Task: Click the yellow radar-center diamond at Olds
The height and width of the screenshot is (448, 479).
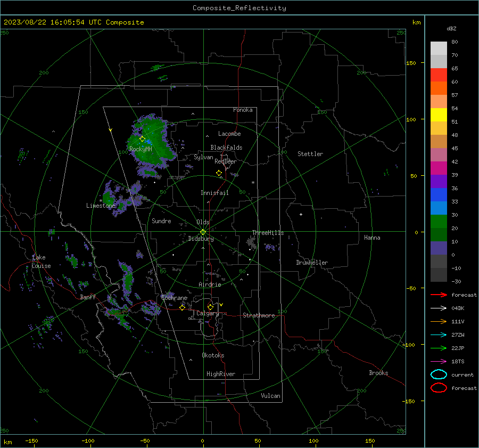Action: 203,232
